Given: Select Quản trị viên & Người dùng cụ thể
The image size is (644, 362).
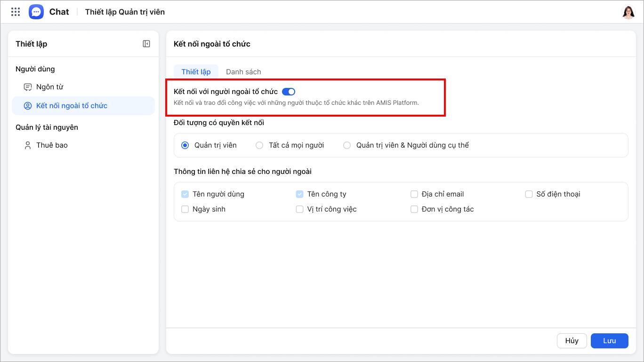Looking at the screenshot, I should click(347, 145).
